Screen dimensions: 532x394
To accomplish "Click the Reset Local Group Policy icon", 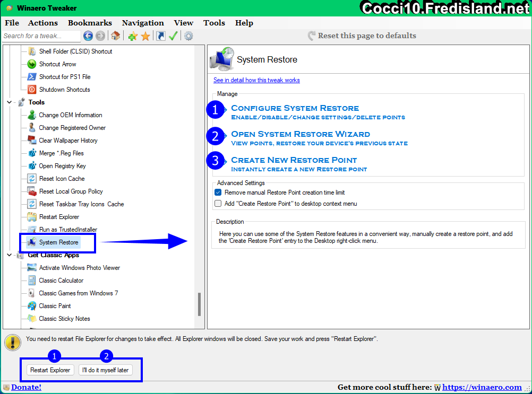I will click(32, 191).
